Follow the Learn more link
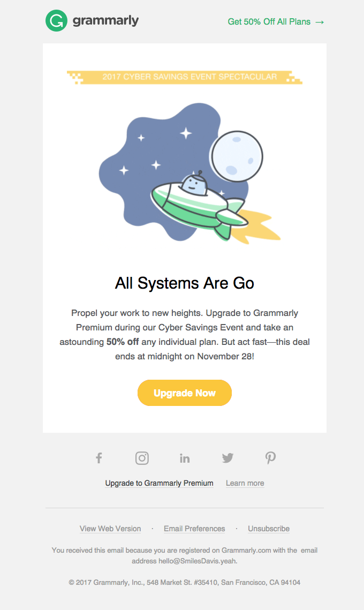This screenshot has width=364, height=610. pyautogui.click(x=245, y=483)
